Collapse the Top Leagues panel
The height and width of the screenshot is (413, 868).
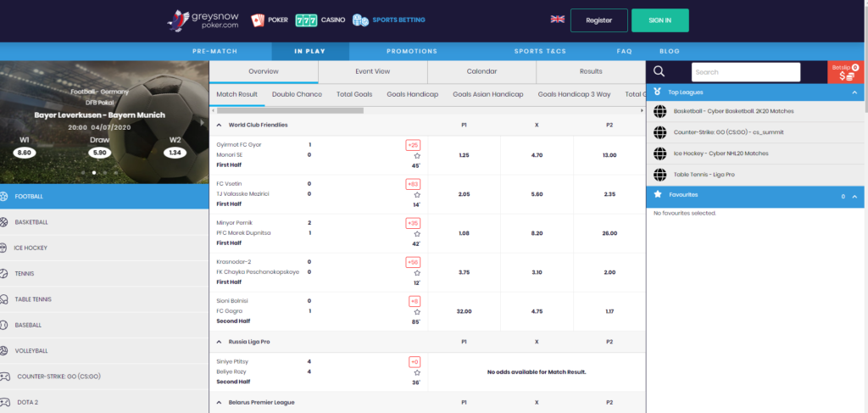(x=854, y=92)
